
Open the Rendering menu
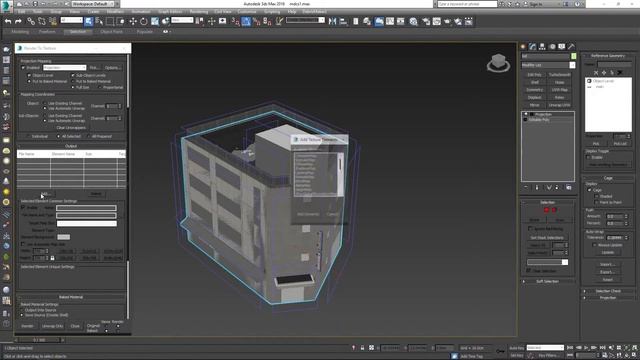(199, 12)
